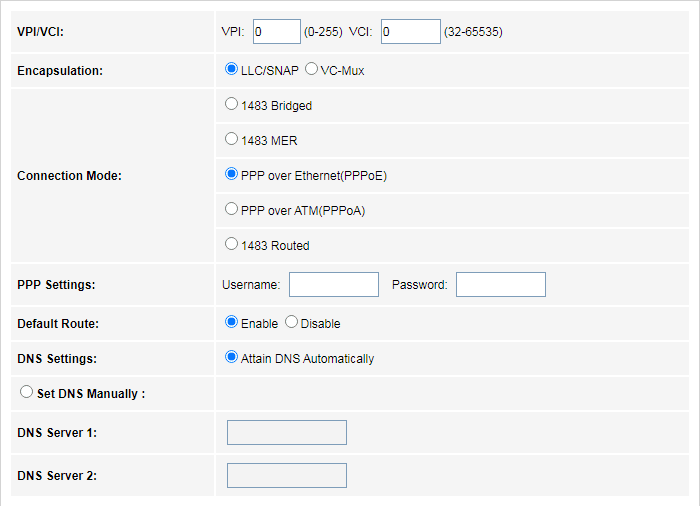Viewport: 700px width, 506px height.
Task: Click the DNS Server 1 field
Action: point(287,432)
